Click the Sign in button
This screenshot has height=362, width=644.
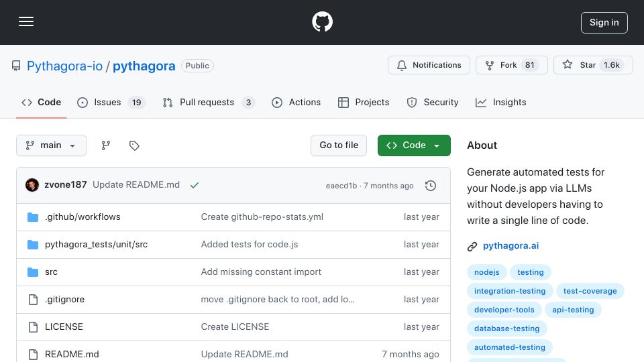click(x=604, y=23)
